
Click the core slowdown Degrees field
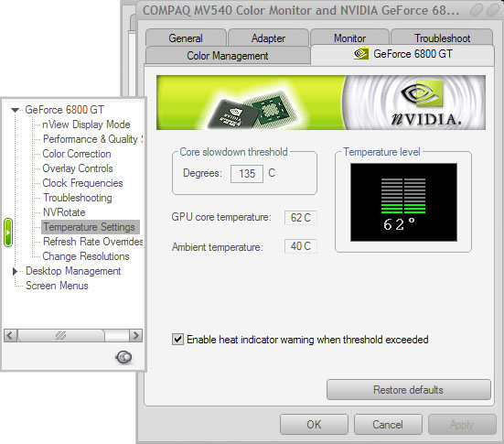click(x=247, y=174)
